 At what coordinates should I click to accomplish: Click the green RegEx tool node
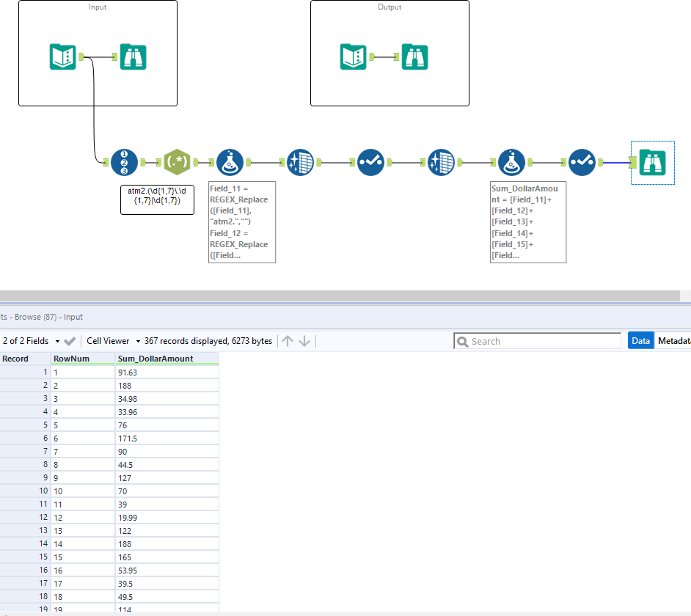pos(177,162)
